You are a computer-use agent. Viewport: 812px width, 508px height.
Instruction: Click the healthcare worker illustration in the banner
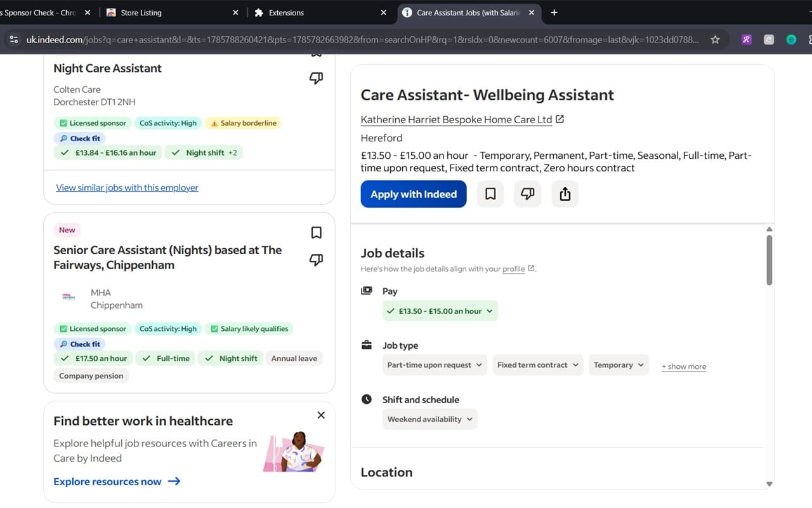(x=294, y=451)
